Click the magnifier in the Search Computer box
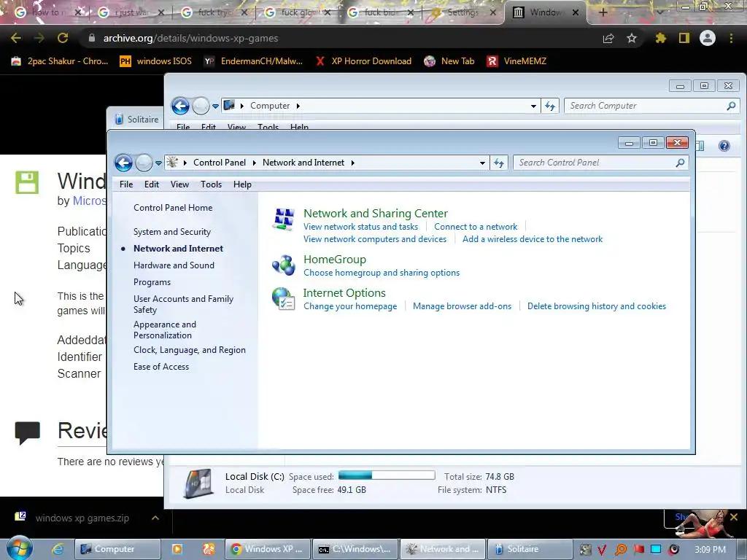Viewport: 747px width, 560px height. tap(731, 106)
